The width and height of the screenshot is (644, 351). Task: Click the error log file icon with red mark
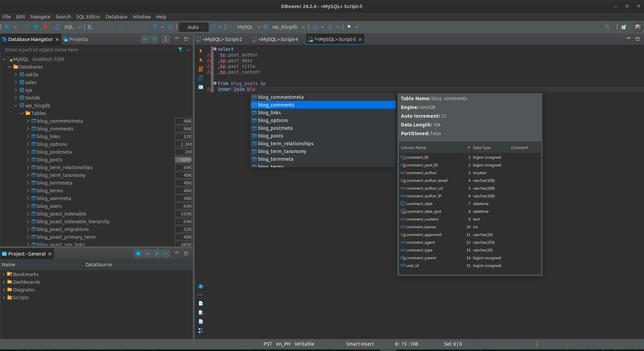tap(201, 312)
